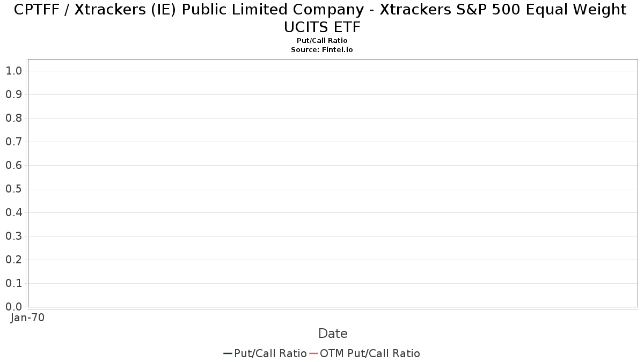644x362 pixels.
Task: Click the 1.0 y-axis tick label
Action: [x=13, y=71]
